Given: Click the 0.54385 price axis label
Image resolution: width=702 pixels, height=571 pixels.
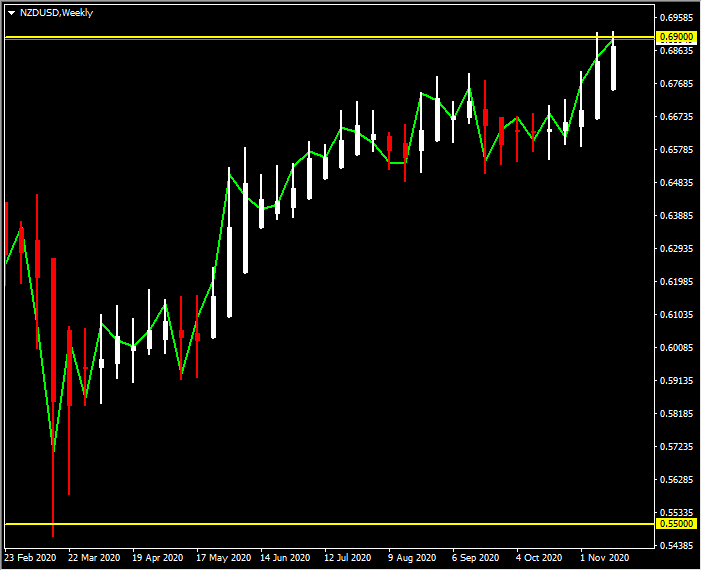Looking at the screenshot, I should coord(677,546).
